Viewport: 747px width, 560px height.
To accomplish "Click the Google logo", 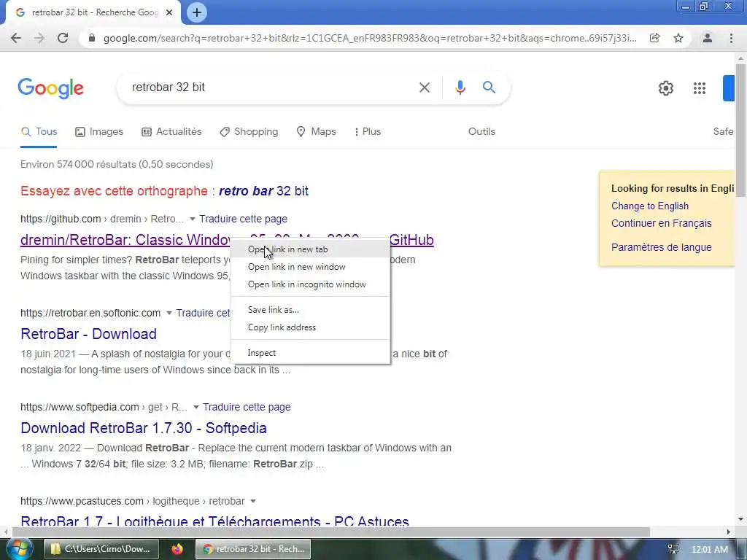I will point(51,88).
